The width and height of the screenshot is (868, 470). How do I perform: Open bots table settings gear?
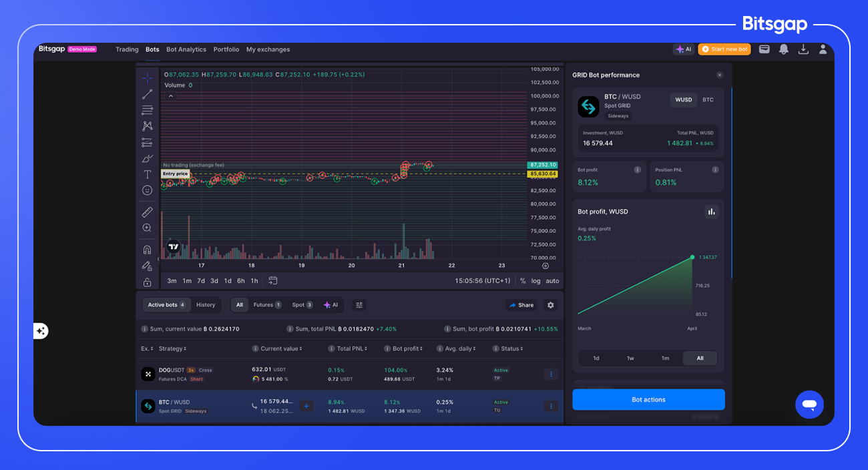(550, 305)
